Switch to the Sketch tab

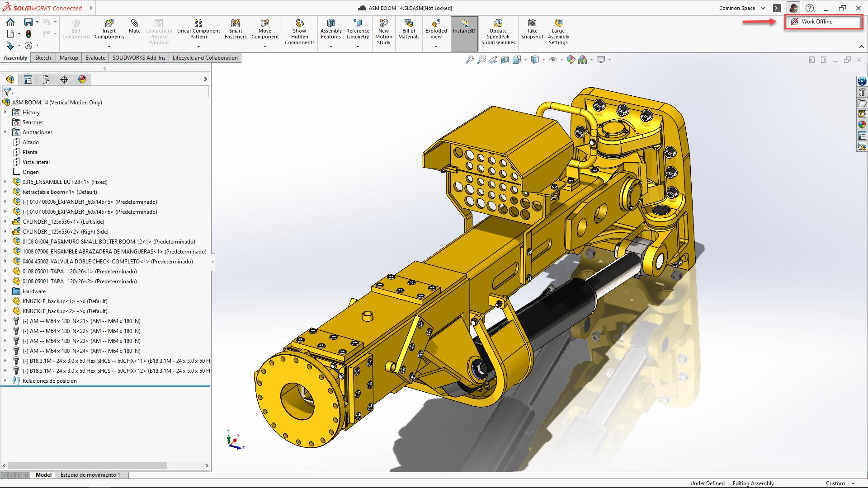pos(42,57)
